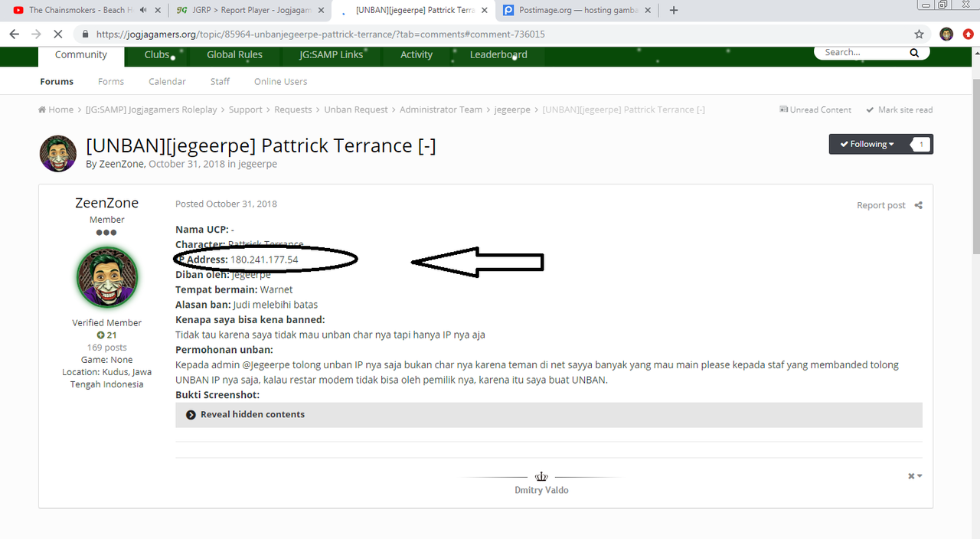Open the Calendar sub-tab
Viewport: 980px width, 539px height.
(x=167, y=81)
